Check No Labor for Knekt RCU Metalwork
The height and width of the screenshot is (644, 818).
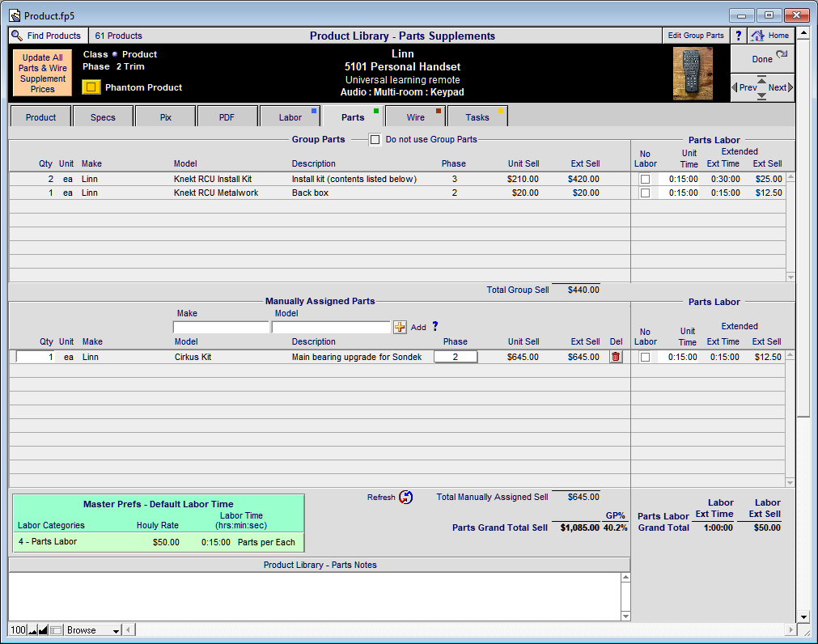[646, 193]
